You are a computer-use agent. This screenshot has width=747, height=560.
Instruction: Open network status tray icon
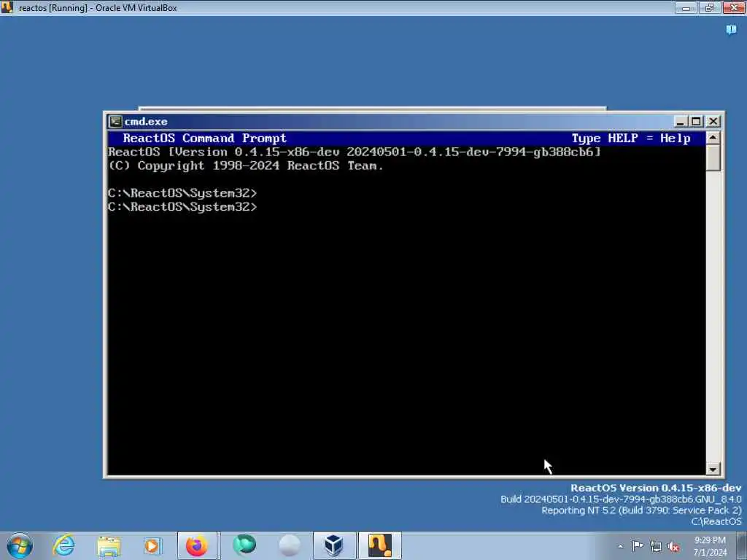(656, 547)
